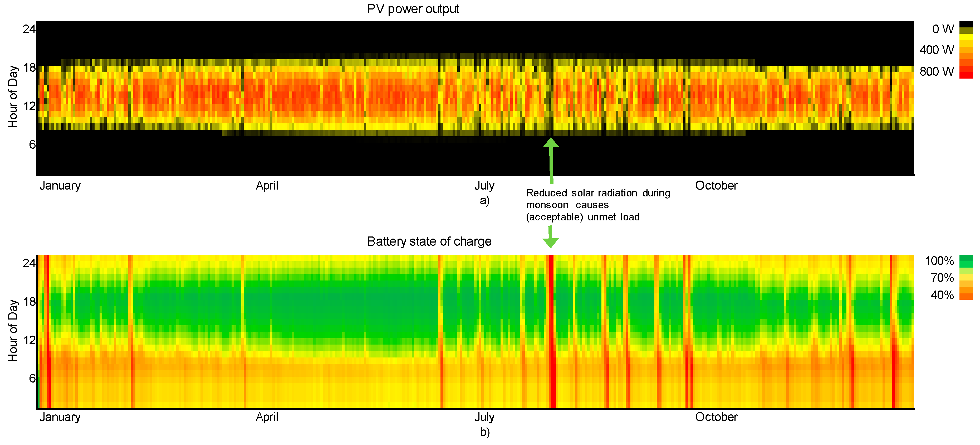Viewport: 980px width, 445px height.
Task: Click 'October' under the battery chart
Action: pos(716,417)
